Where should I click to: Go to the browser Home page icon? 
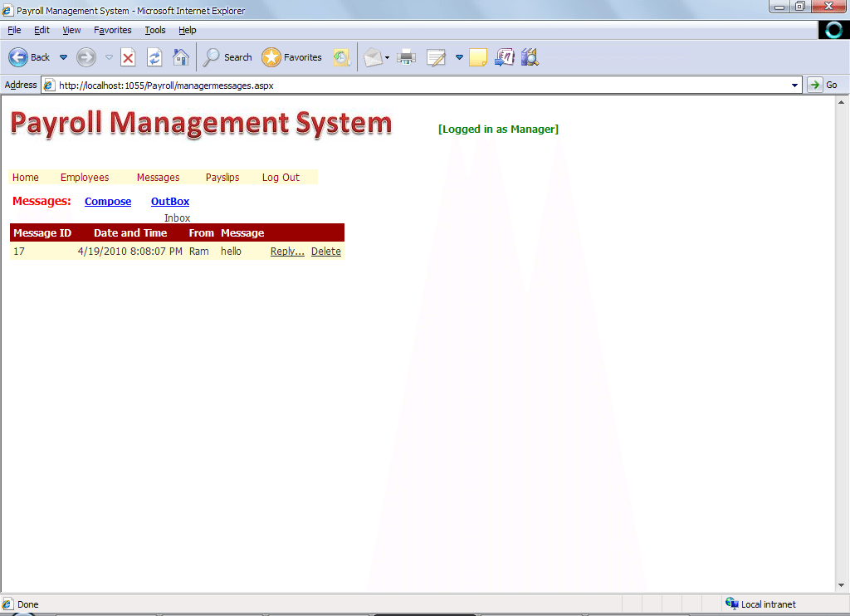point(180,57)
